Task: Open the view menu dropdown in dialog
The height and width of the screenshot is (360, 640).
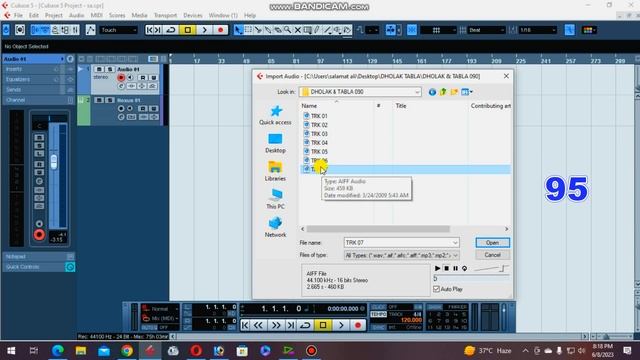Action: 467,92
